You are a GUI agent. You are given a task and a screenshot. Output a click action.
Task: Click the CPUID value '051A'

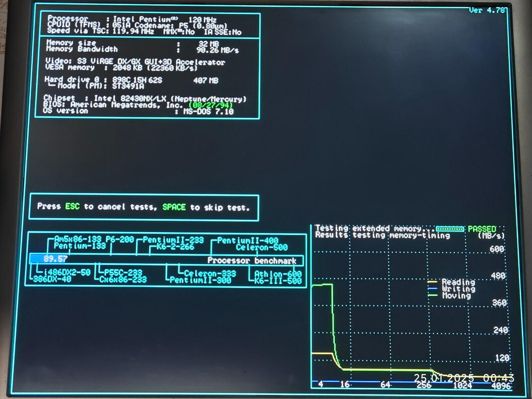[122, 26]
